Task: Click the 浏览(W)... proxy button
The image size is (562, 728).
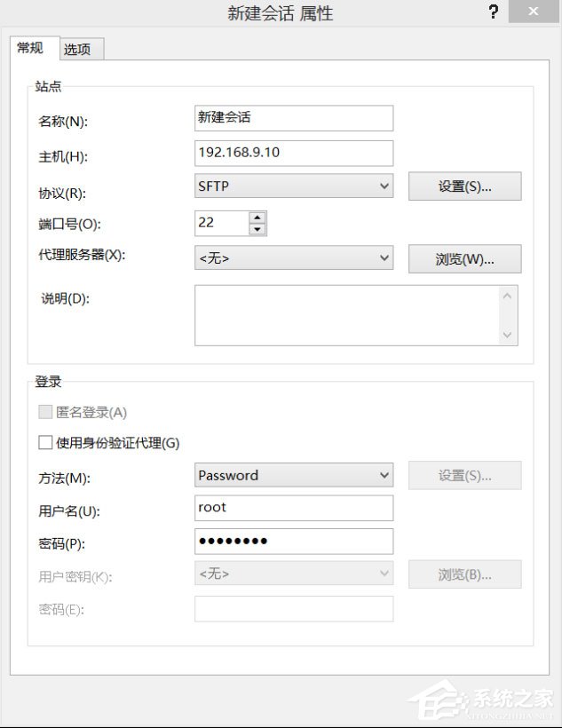Action: pos(464,259)
